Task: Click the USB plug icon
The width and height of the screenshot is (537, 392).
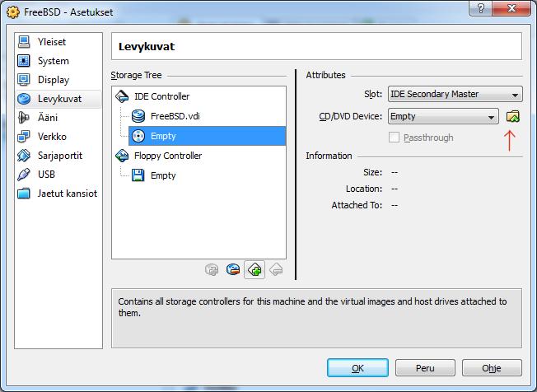Action: (x=24, y=175)
